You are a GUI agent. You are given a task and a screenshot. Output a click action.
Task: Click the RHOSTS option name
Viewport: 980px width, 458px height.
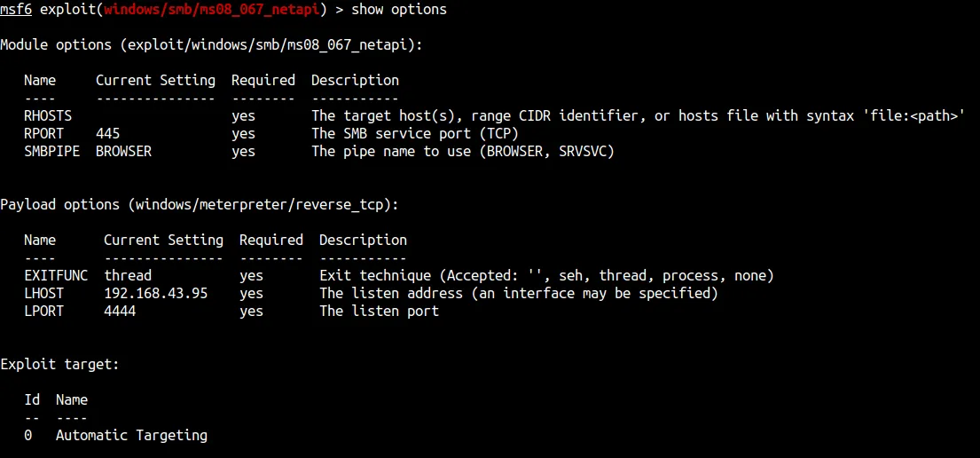(48, 115)
